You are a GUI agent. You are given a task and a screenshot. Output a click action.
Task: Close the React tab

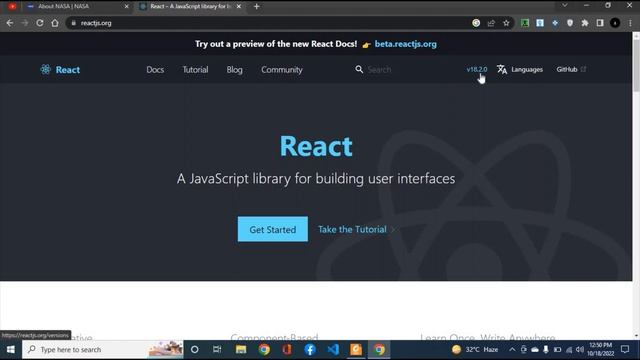coord(239,6)
